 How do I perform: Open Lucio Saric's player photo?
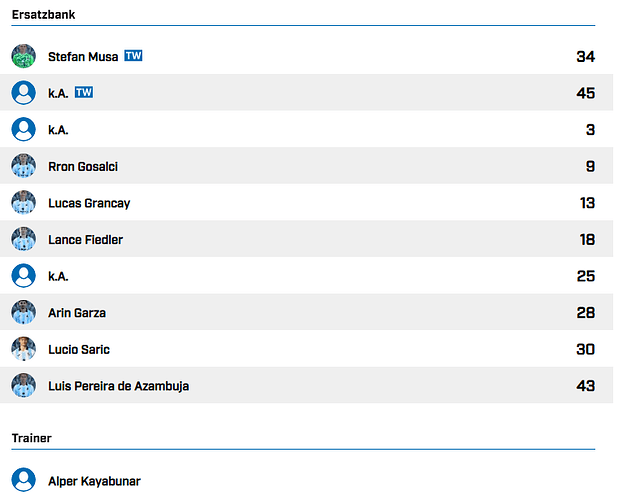point(23,348)
